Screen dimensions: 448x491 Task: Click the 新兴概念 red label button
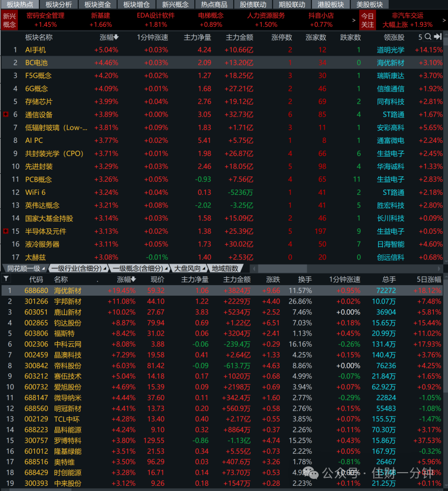9,20
